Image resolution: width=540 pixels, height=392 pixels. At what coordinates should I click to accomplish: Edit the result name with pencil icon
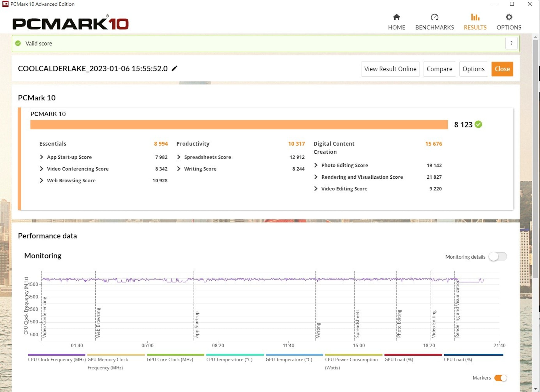pyautogui.click(x=174, y=69)
